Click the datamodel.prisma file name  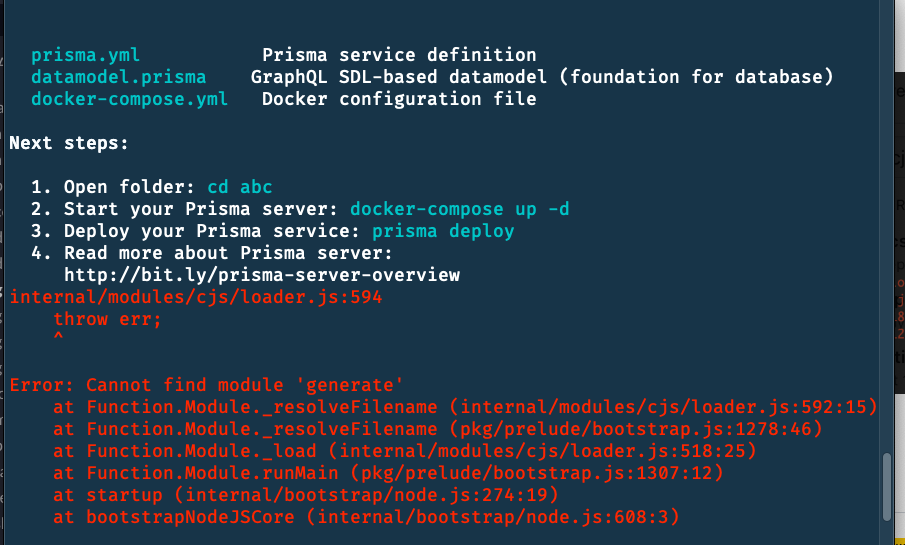pos(118,77)
